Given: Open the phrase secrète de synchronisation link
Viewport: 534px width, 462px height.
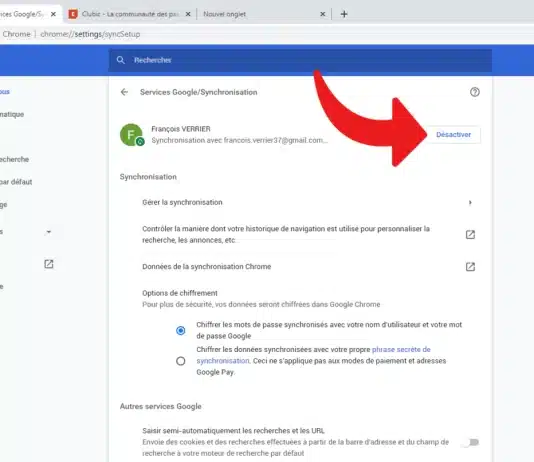Looking at the screenshot, I should [313, 355].
